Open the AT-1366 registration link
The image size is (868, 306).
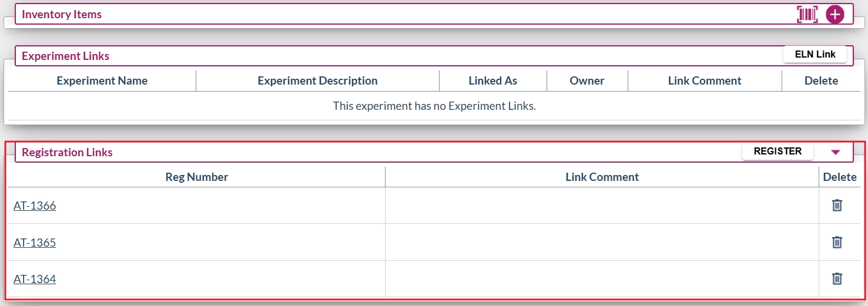35,206
